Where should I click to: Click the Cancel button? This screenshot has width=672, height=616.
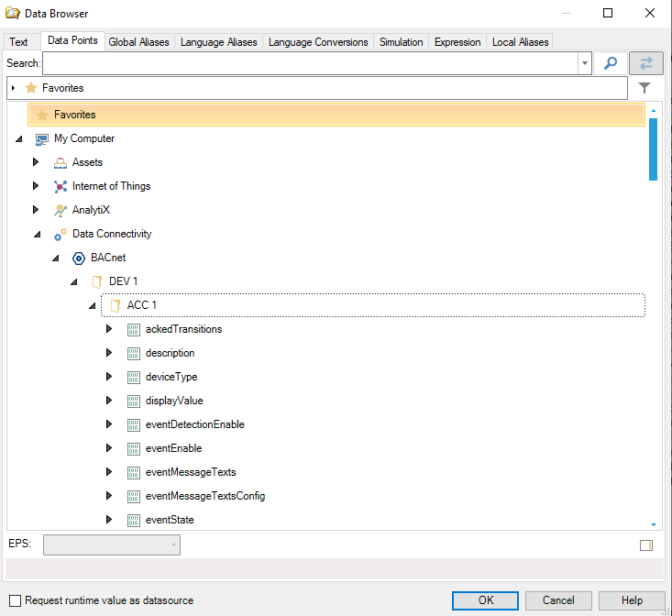click(x=558, y=600)
